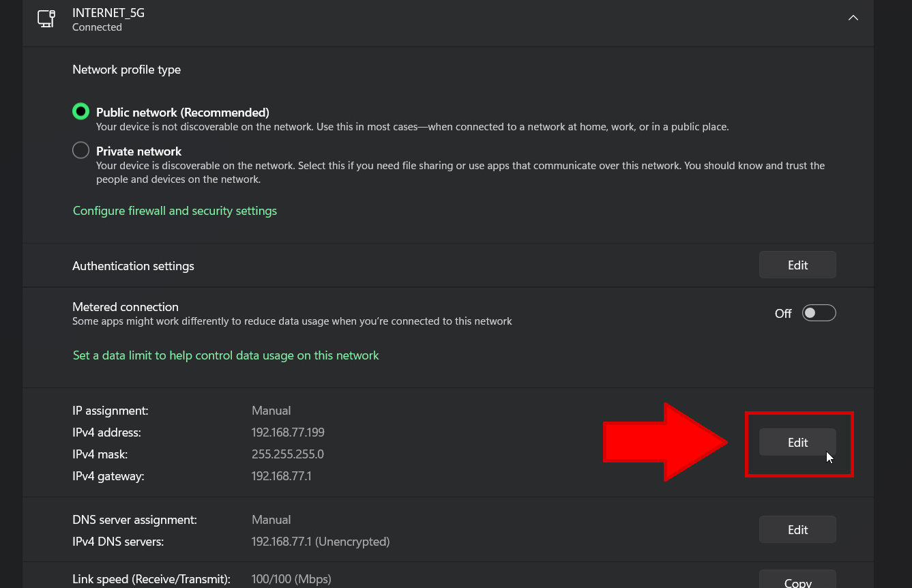Click the Ethernet network icon beside INTERNET_5G

coord(46,19)
